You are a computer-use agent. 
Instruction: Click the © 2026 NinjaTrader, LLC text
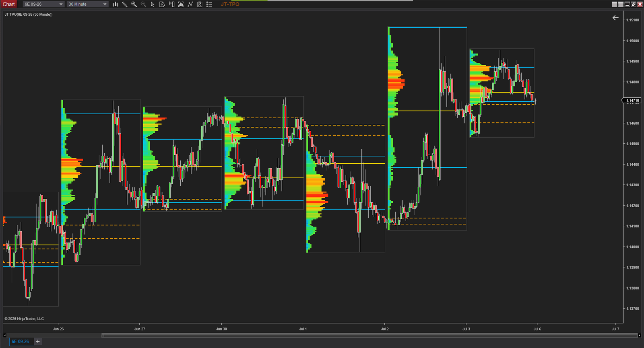(x=24, y=319)
